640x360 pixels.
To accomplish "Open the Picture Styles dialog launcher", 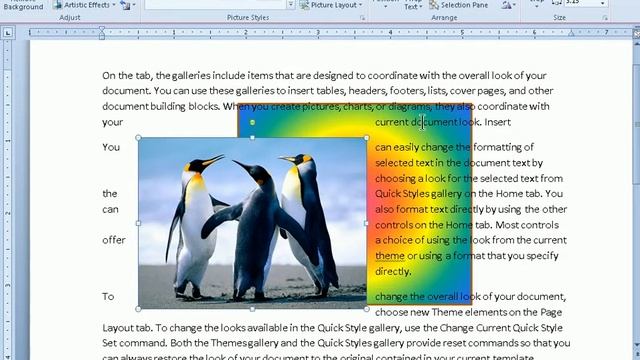I will click(362, 18).
